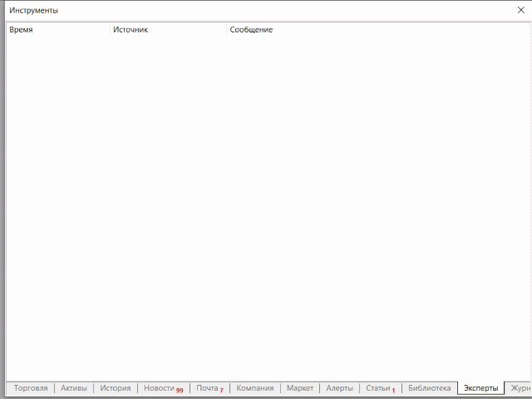Switch to the Алерты tab
The image size is (532, 399).
pyautogui.click(x=340, y=388)
